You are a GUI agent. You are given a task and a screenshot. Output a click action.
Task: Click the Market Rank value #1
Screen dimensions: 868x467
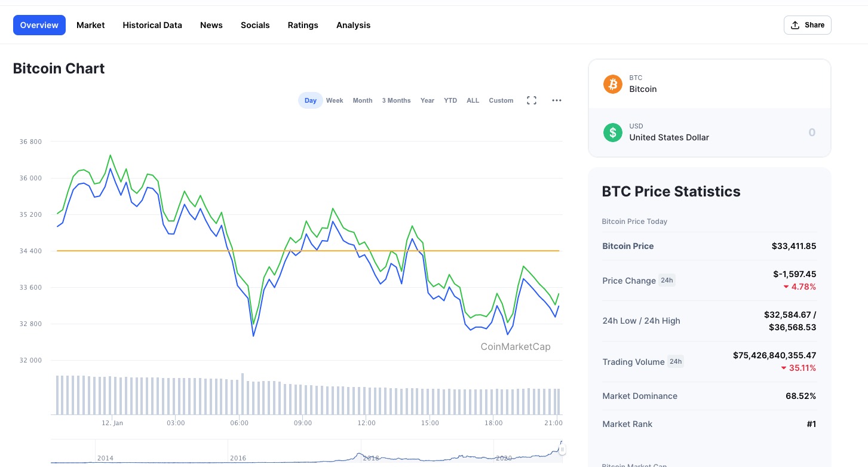811,424
